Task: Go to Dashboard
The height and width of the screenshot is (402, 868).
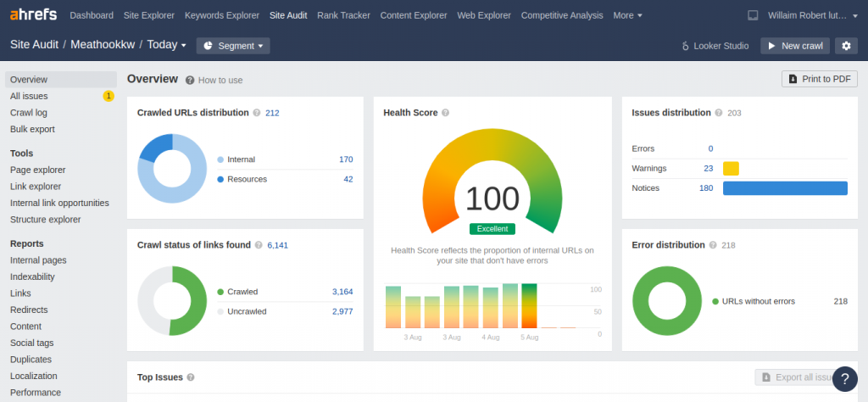Action: 92,15
